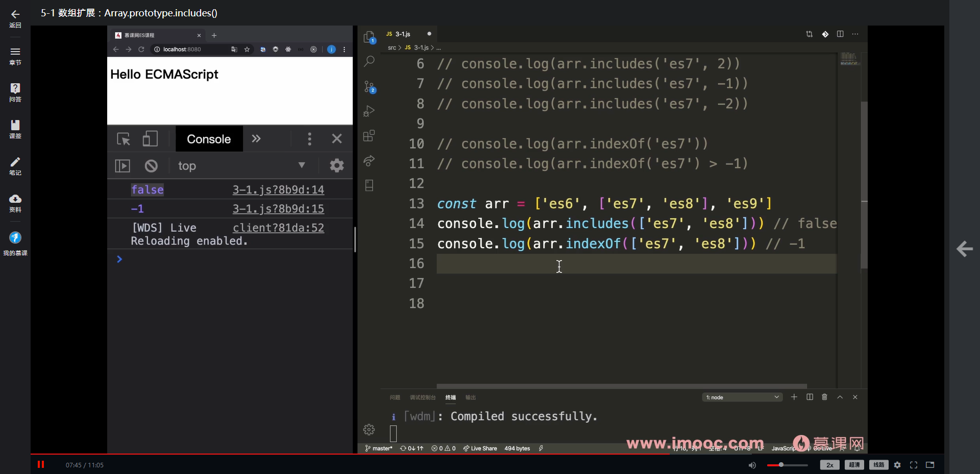This screenshot has height=474, width=980.
Task: Open link client?81da:52
Action: tap(278, 228)
